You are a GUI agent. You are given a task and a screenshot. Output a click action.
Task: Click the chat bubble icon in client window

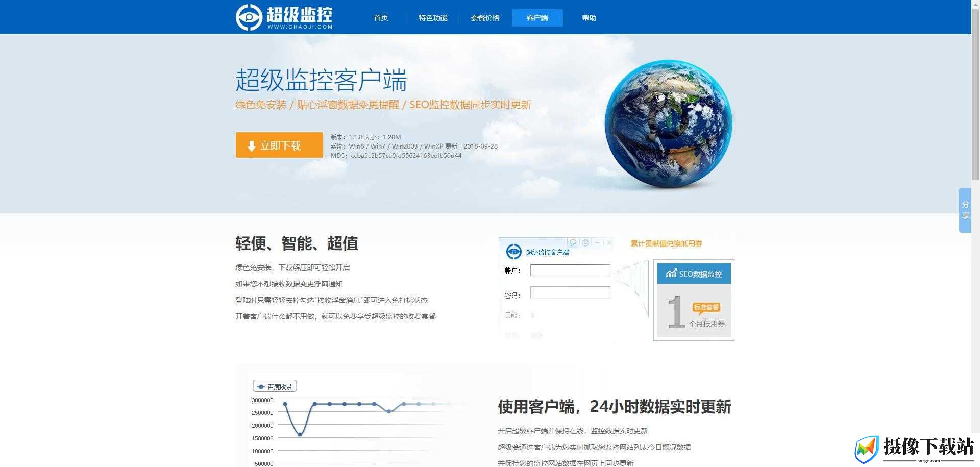(x=573, y=243)
